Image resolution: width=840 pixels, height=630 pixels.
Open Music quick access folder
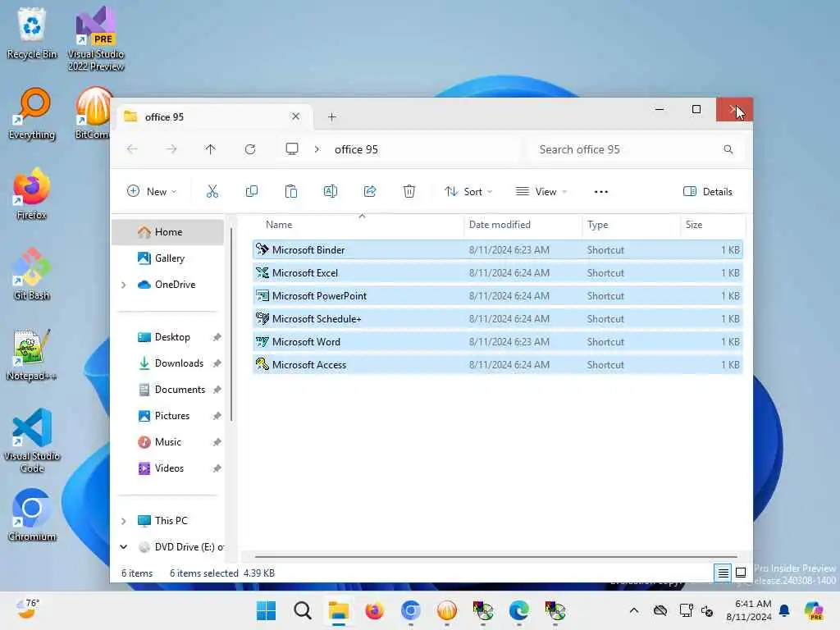point(167,442)
